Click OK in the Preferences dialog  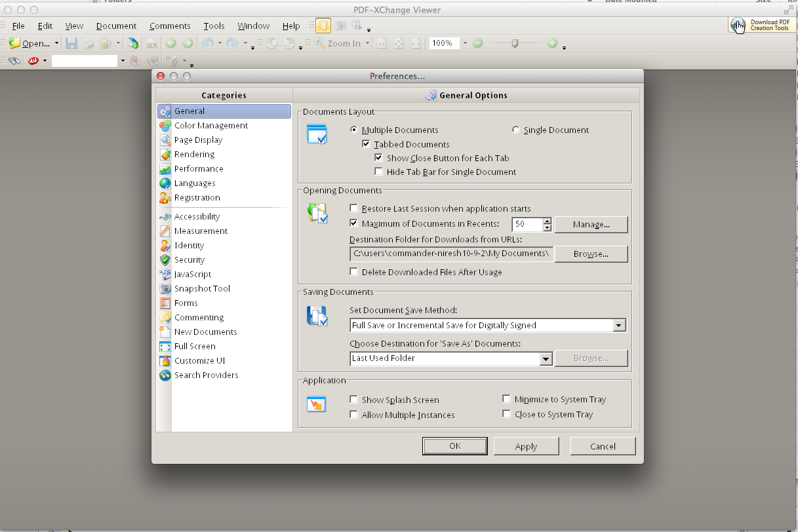point(455,446)
